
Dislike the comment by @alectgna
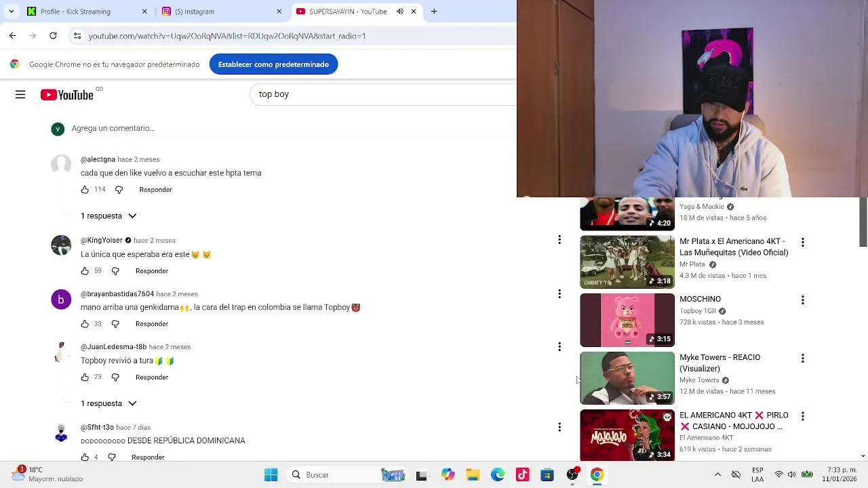click(x=119, y=190)
